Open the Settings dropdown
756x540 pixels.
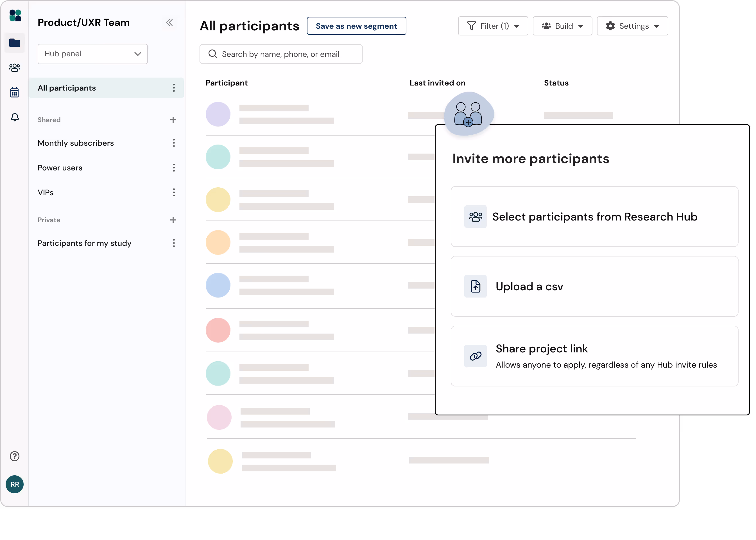632,26
